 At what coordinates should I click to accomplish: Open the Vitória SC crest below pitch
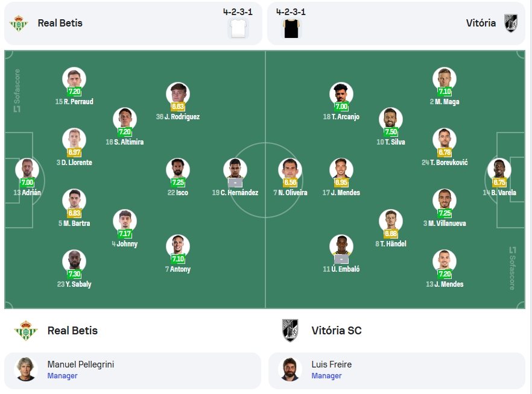click(x=290, y=330)
